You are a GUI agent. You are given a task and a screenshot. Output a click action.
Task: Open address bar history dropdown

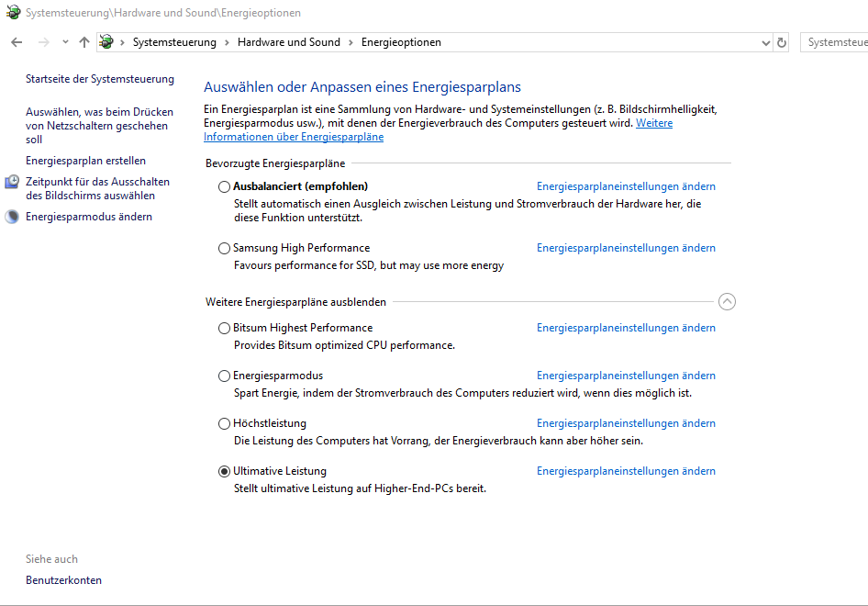click(765, 42)
